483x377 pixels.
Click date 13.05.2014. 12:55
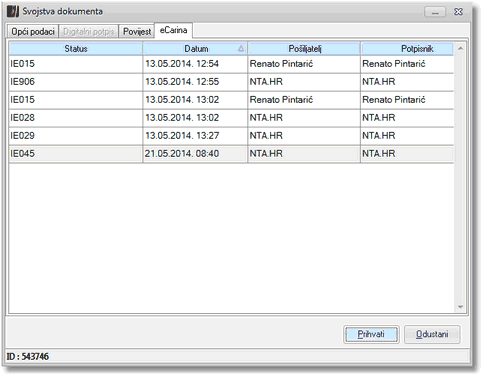pyautogui.click(x=182, y=82)
